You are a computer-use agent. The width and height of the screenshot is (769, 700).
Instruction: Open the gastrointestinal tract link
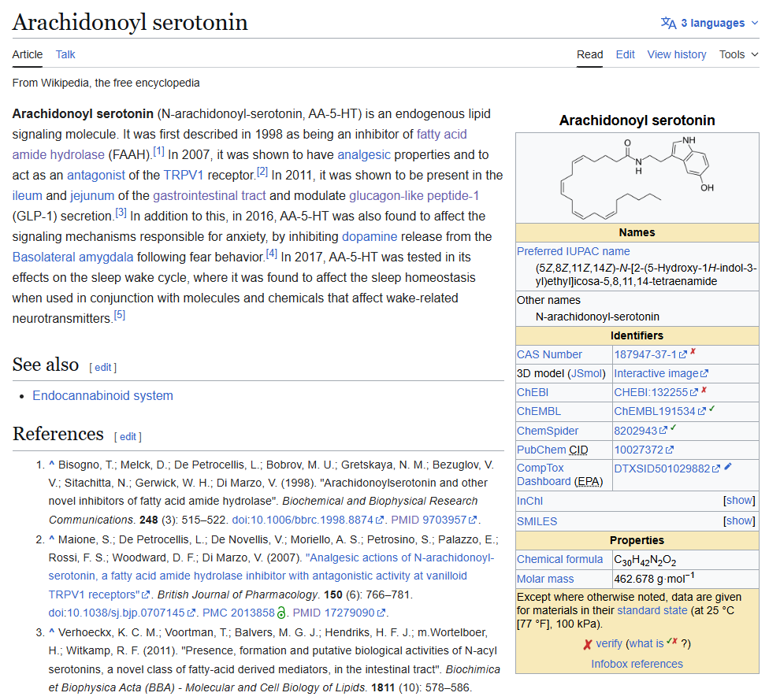pos(210,196)
